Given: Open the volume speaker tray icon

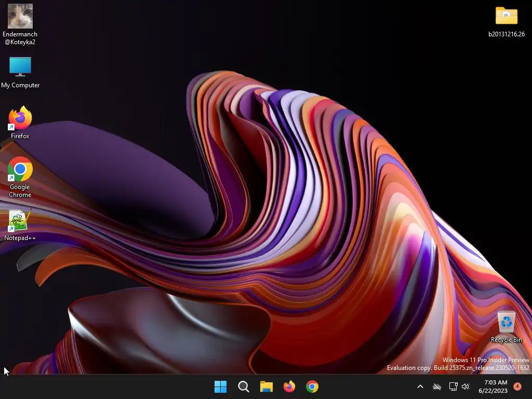Looking at the screenshot, I should (x=465, y=387).
